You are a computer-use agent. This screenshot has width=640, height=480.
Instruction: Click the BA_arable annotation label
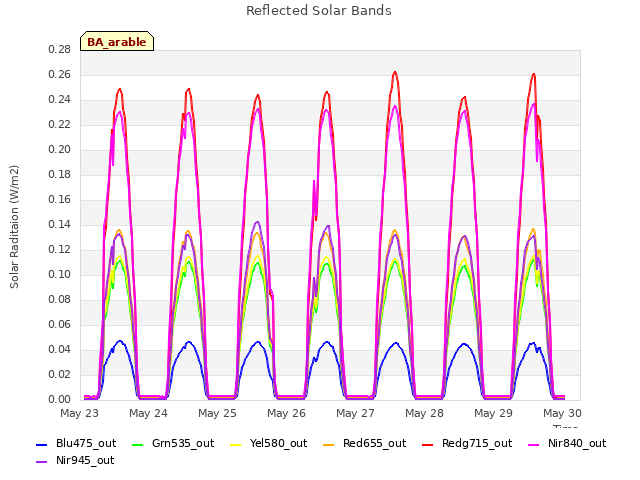(x=117, y=42)
